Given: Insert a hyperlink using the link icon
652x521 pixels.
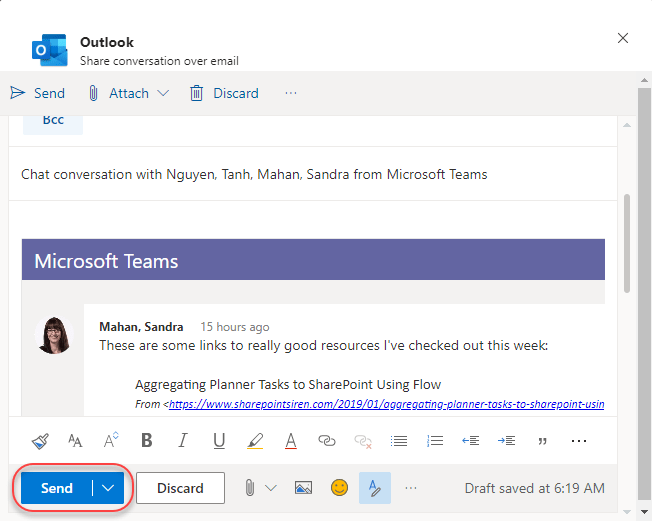Looking at the screenshot, I should (x=327, y=440).
